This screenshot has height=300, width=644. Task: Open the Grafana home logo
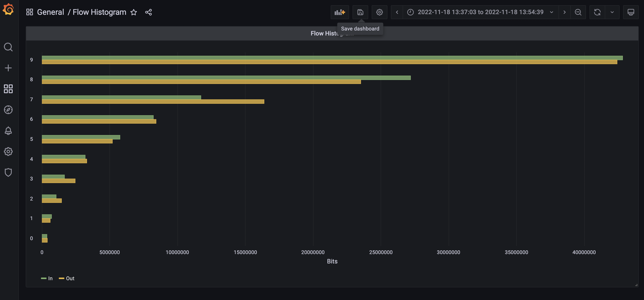8,10
